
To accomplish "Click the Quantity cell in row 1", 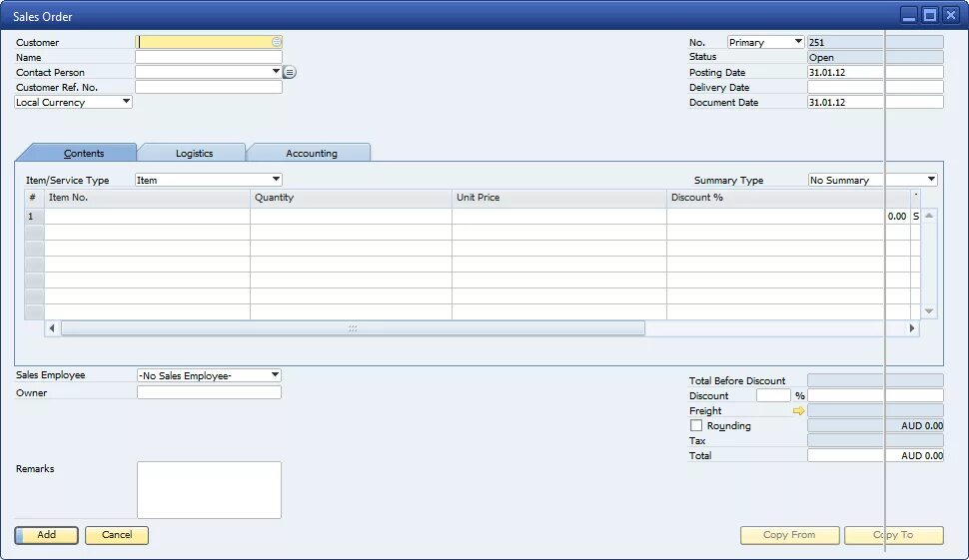I will [x=351, y=216].
